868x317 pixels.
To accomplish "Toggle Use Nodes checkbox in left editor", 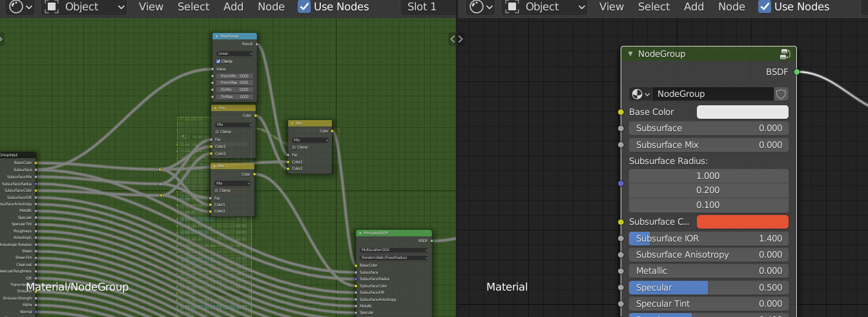I will [x=304, y=6].
